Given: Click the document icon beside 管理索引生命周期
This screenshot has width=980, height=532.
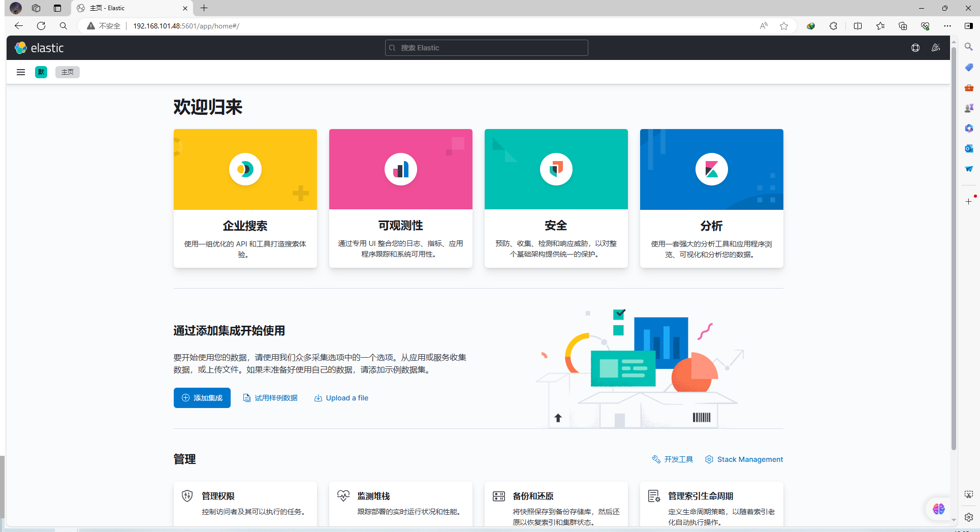Looking at the screenshot, I should coord(654,496).
